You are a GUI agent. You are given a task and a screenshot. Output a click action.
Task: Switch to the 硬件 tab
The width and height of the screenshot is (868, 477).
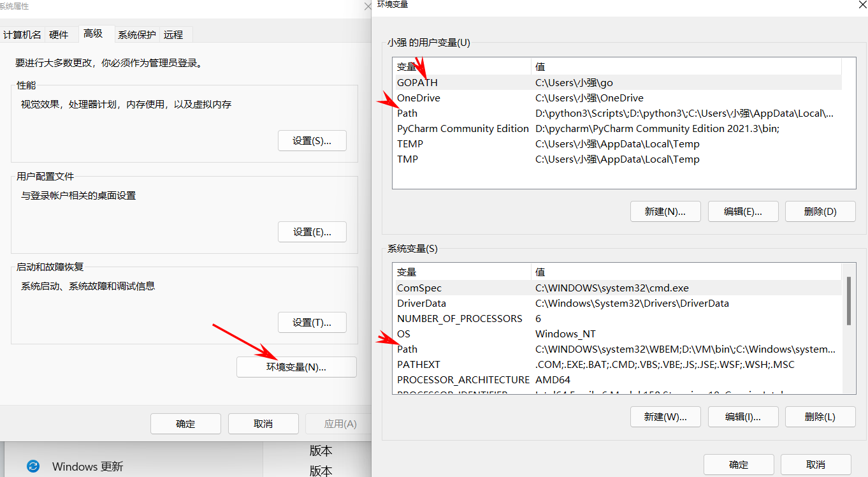point(59,35)
